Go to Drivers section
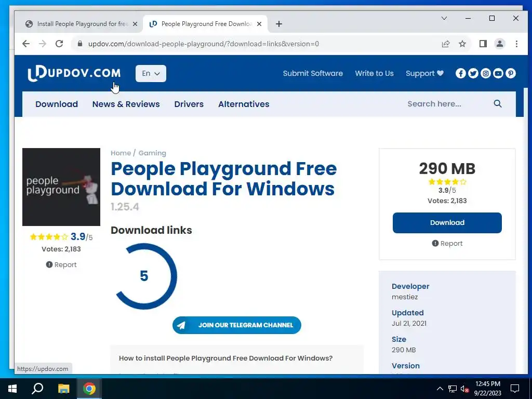The image size is (532, 399). pyautogui.click(x=189, y=104)
